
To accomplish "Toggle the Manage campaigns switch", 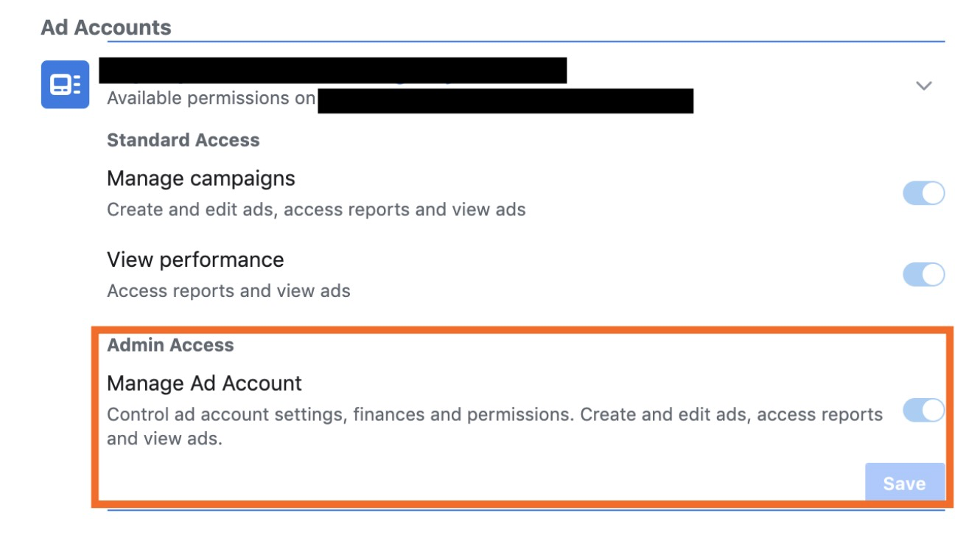I will point(923,193).
